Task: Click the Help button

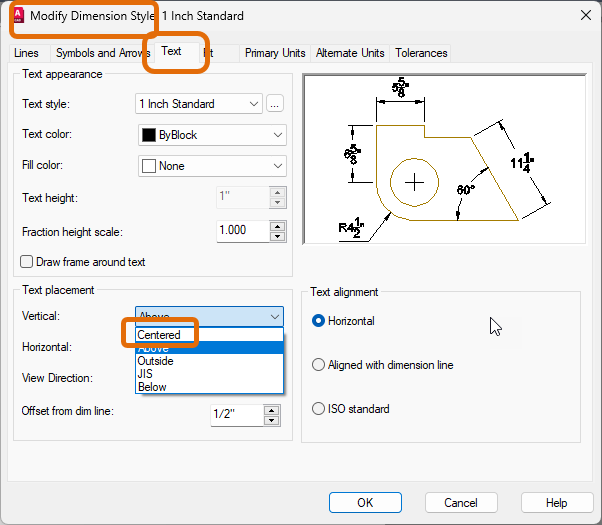Action: (556, 503)
